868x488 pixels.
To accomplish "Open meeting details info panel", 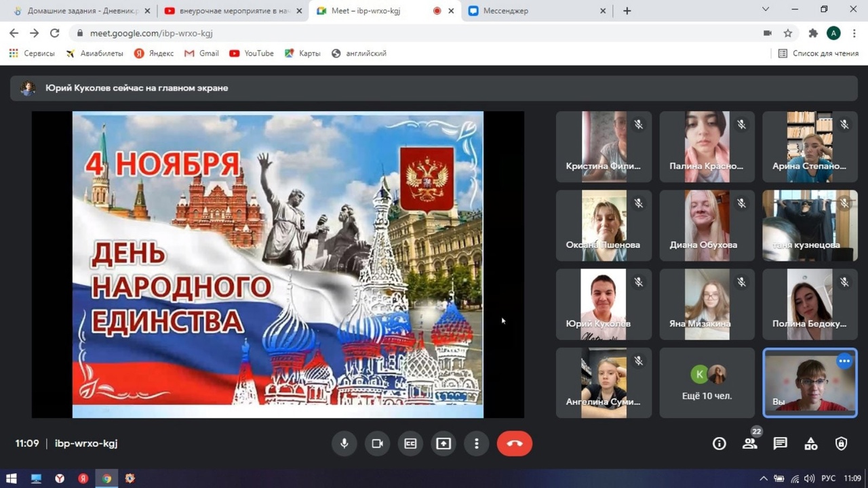I will [719, 443].
